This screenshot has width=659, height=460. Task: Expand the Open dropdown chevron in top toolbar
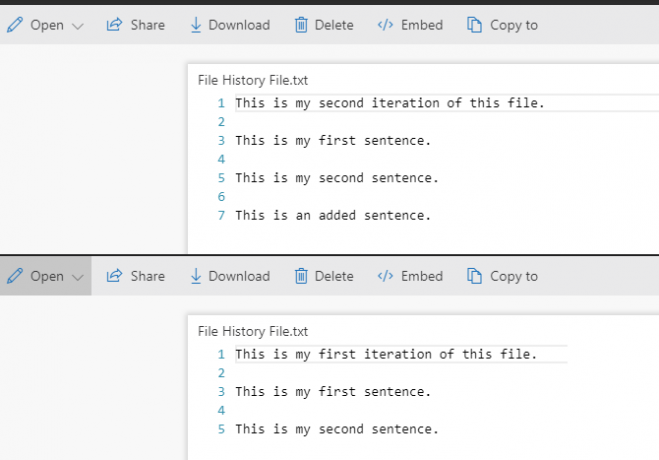[78, 26]
